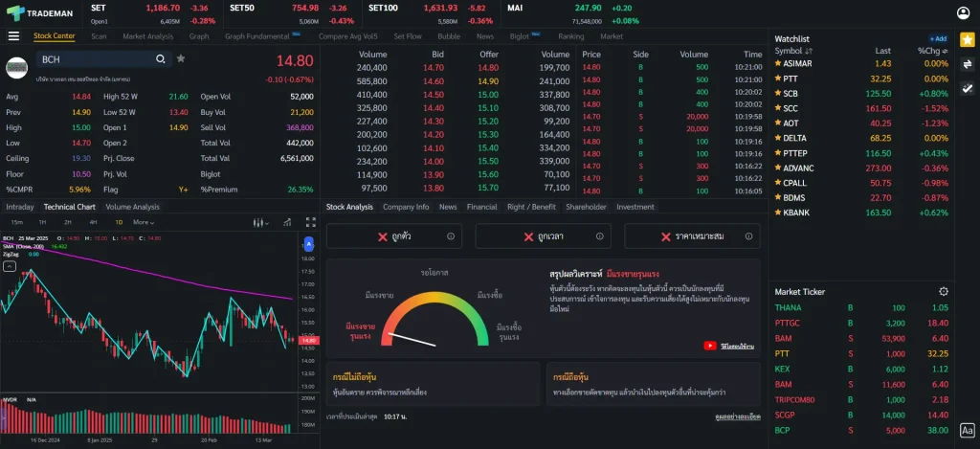This screenshot has width=980, height=449.
Task: Select the 1D chart timeframe
Action: 119,222
